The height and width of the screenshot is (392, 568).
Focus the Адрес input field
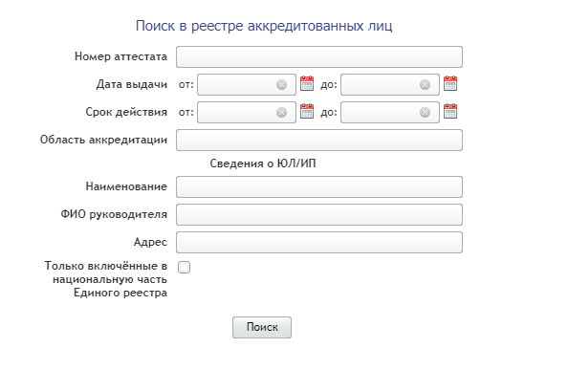319,242
